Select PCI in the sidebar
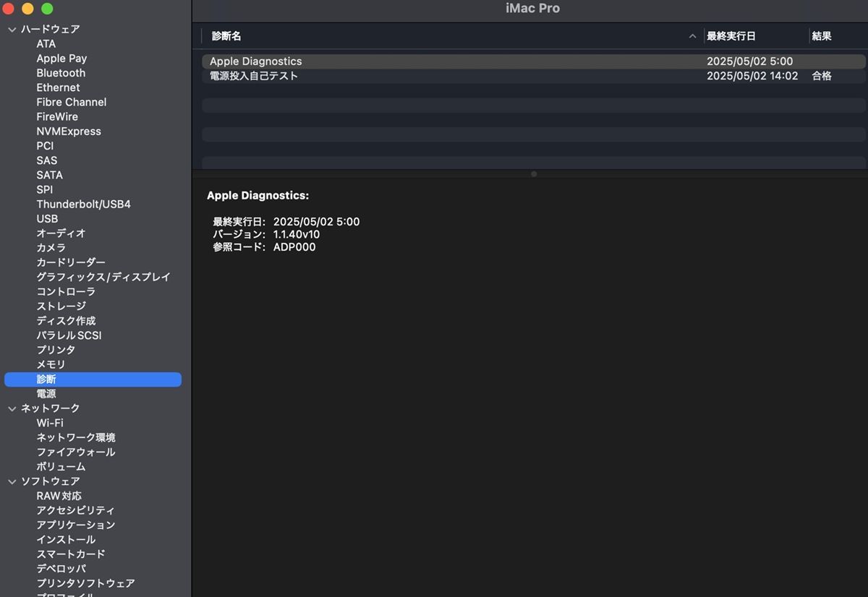The height and width of the screenshot is (597, 868). [x=45, y=146]
